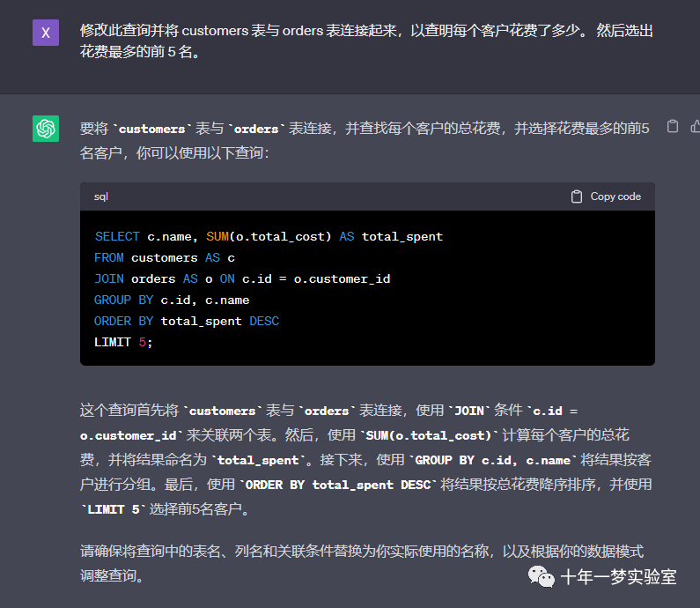The height and width of the screenshot is (608, 700).
Task: Click inline `SUM(o.total_cost)` in explanation
Action: coord(429,435)
